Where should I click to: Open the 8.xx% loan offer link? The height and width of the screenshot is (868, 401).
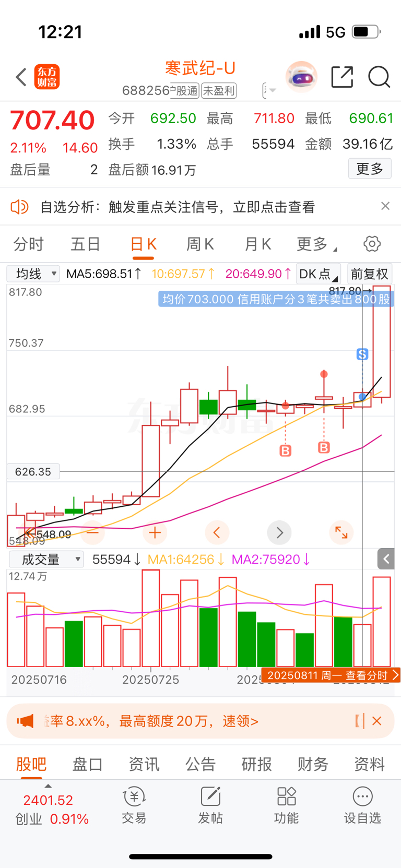pos(151,721)
